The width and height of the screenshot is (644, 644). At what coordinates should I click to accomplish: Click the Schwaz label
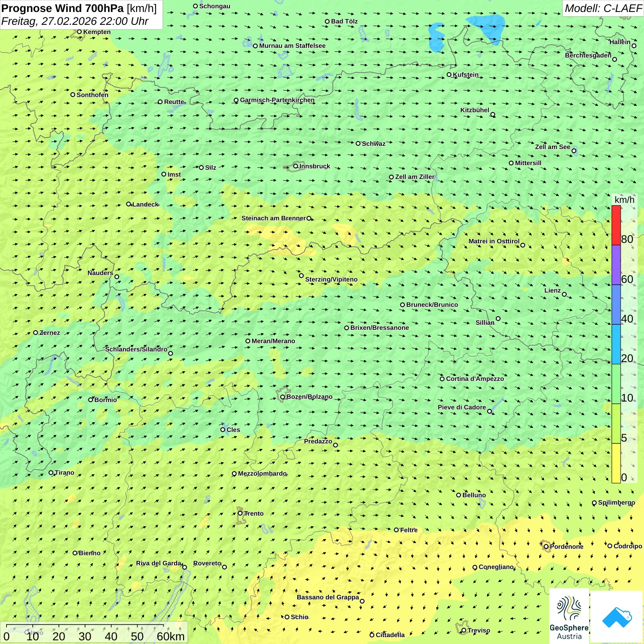point(374,144)
